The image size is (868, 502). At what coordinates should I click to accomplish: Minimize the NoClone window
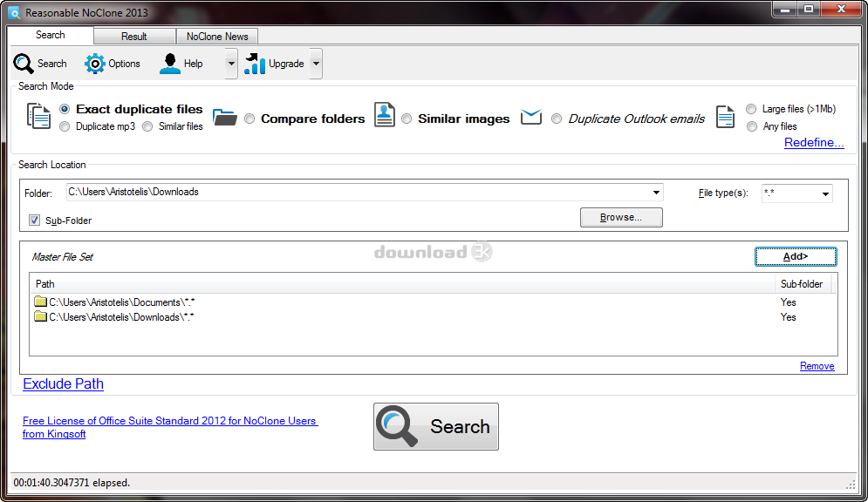click(x=784, y=9)
